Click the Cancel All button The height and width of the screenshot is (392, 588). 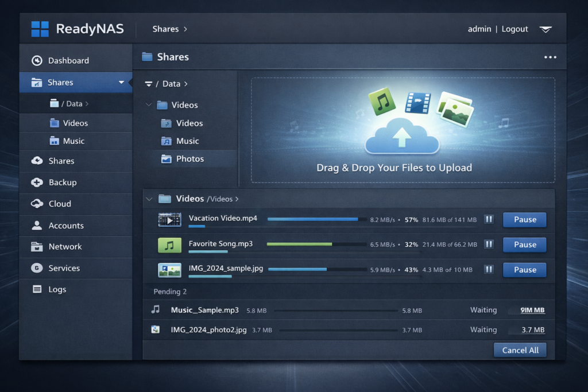[x=520, y=350]
